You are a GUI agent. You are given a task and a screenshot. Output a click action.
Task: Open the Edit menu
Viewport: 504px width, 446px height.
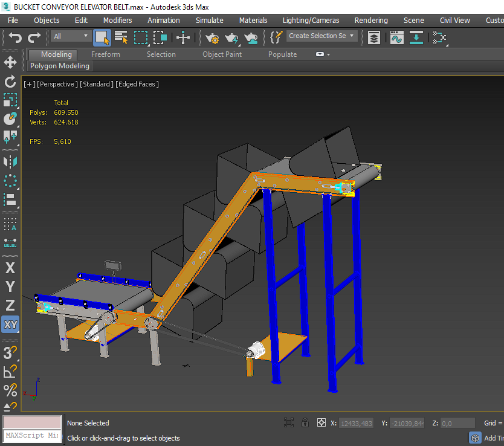(81, 20)
